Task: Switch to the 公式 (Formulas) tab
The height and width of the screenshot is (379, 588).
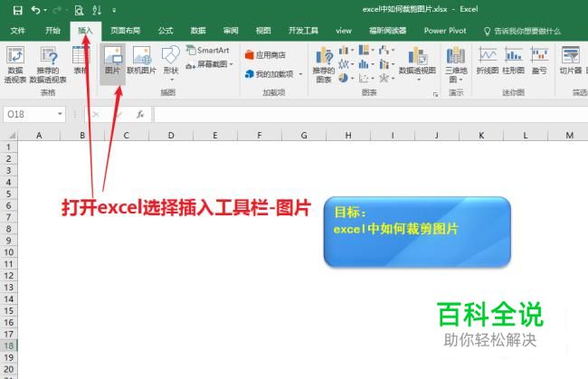Action: (x=166, y=31)
